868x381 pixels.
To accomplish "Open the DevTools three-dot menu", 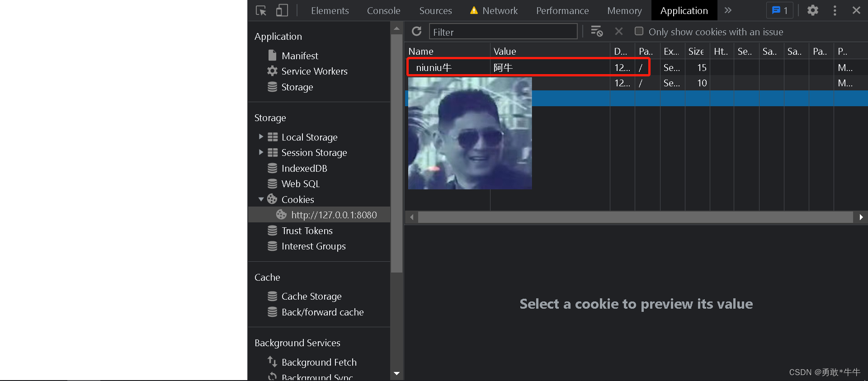I will click(x=835, y=10).
